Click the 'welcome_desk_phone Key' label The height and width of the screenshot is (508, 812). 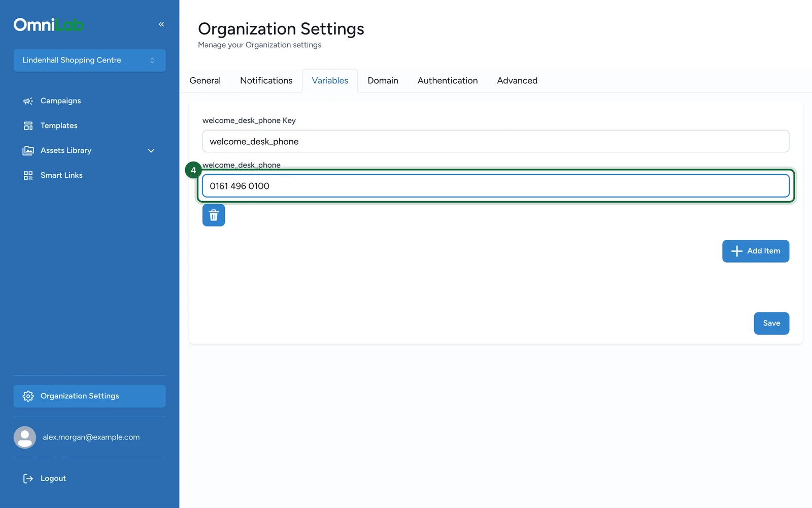[x=249, y=121]
